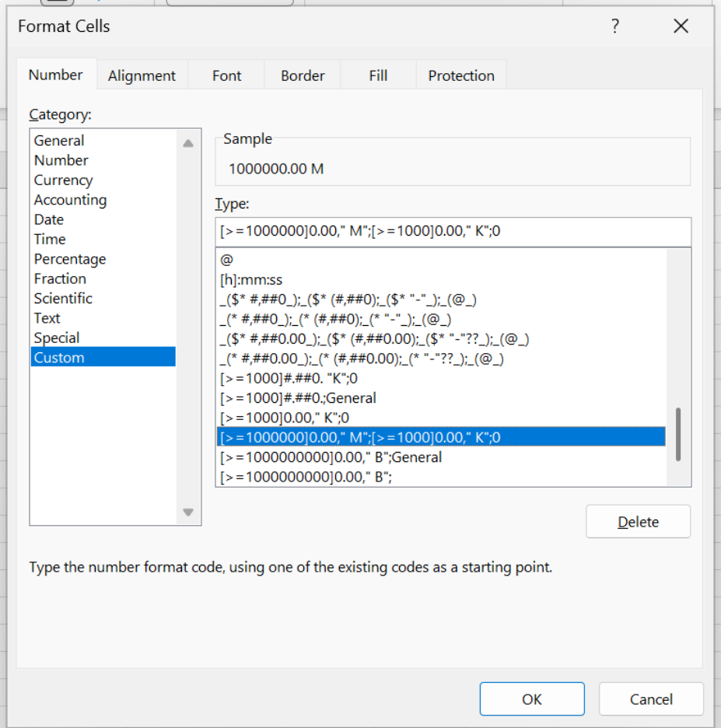Switch to the Alignment tab
The width and height of the screenshot is (721, 728).
(x=142, y=75)
